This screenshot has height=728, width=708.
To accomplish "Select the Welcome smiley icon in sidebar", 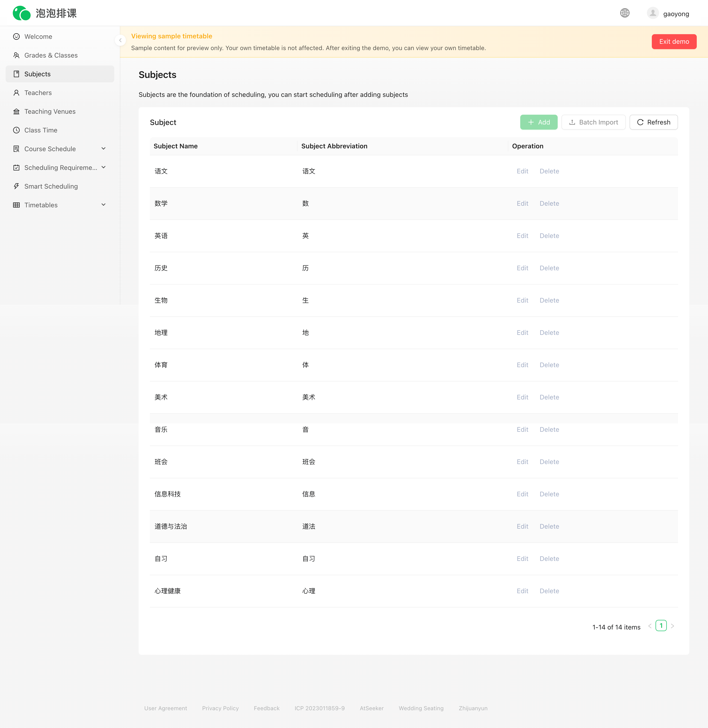I will [16, 37].
